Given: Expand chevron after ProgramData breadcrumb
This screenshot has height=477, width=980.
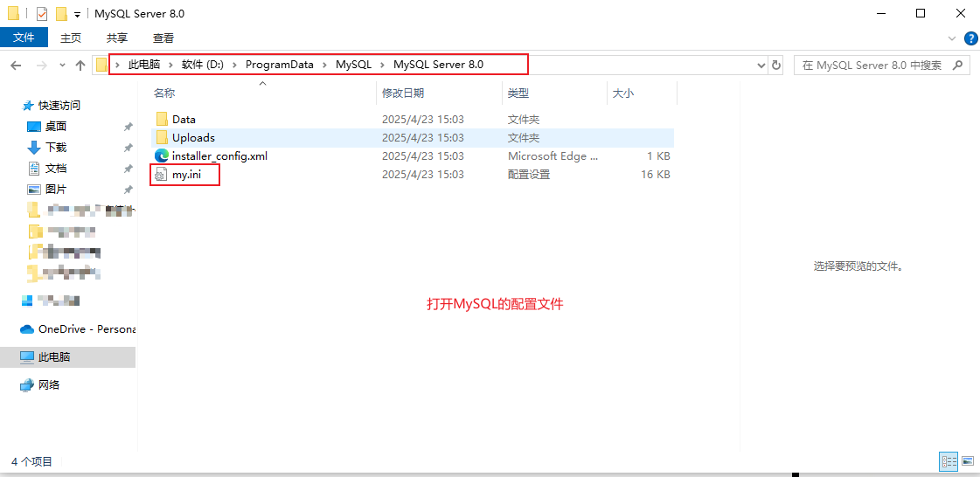Looking at the screenshot, I should click(324, 65).
